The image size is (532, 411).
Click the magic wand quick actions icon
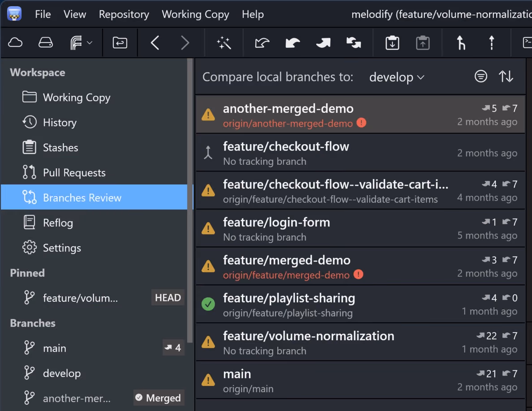click(224, 43)
